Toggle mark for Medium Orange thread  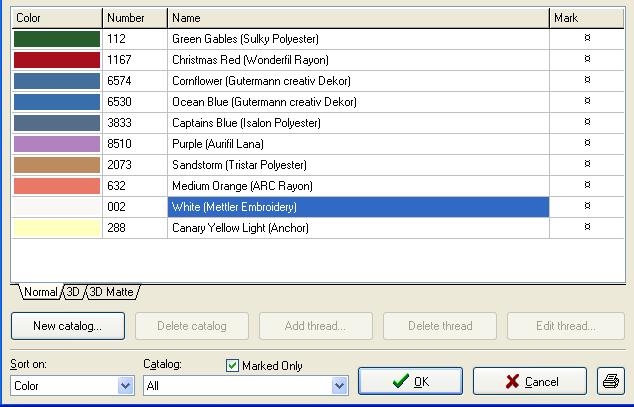(x=588, y=185)
